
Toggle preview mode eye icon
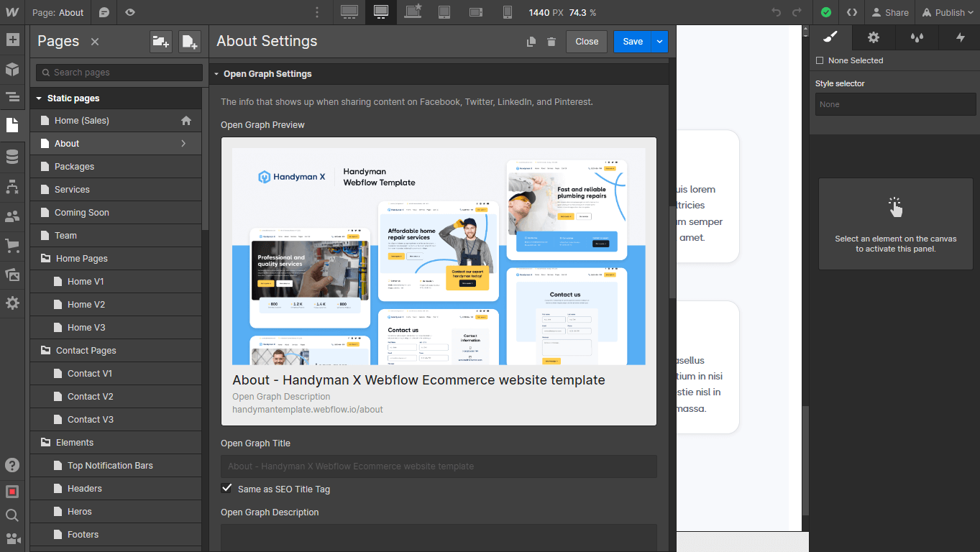(129, 12)
